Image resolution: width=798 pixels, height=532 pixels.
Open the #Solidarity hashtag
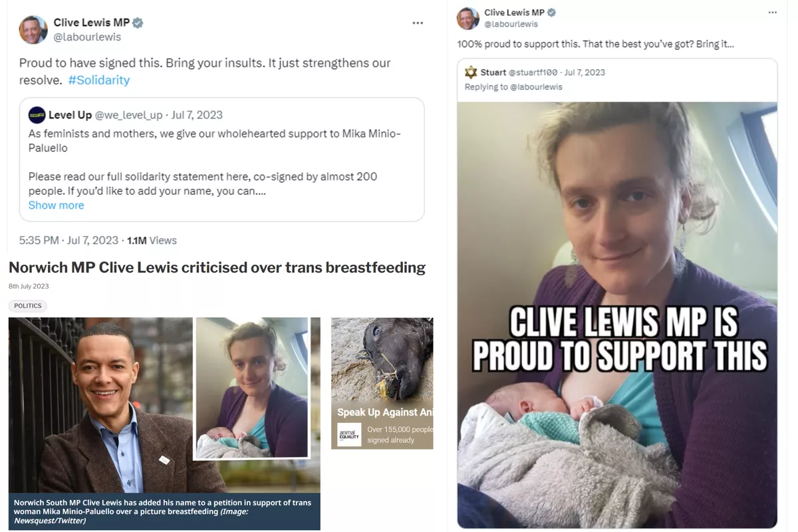pos(98,80)
